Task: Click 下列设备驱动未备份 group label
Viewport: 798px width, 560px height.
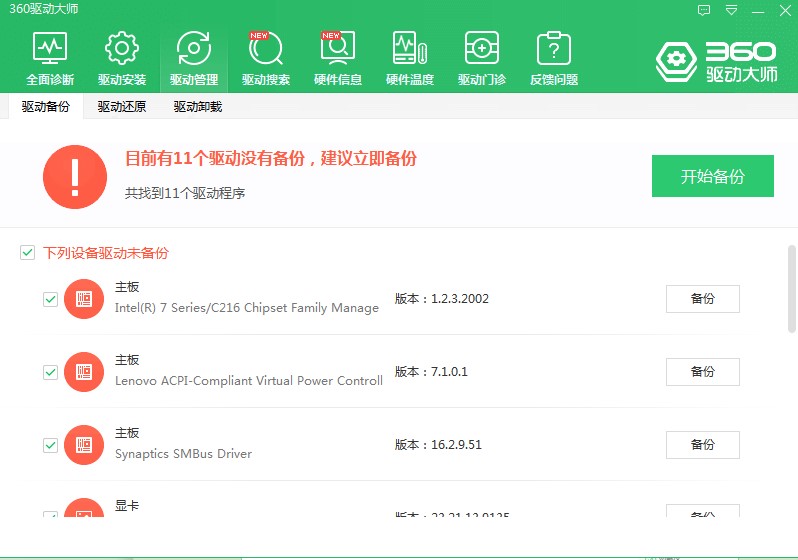Action: click(106, 253)
